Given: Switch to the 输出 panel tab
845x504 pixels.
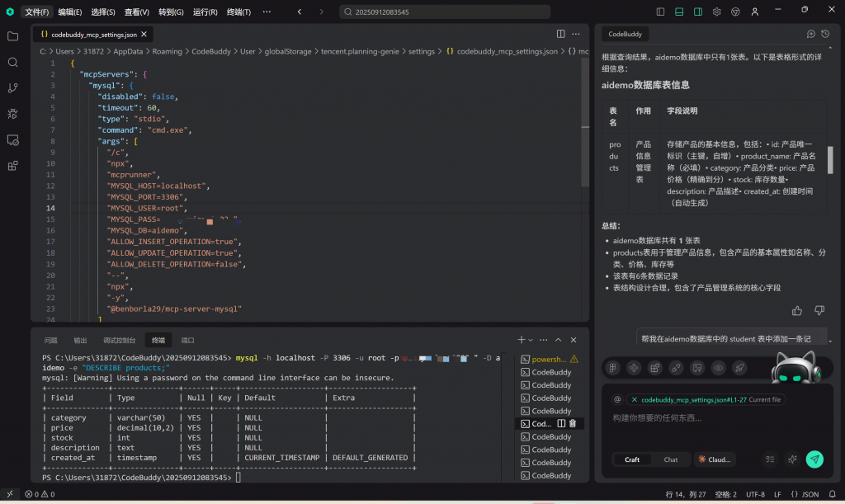Looking at the screenshot, I should [80, 340].
